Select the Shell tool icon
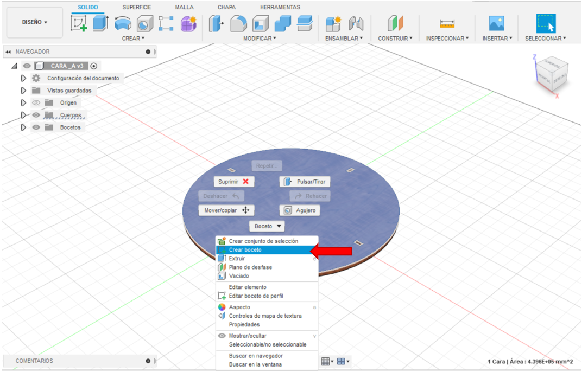The image size is (588, 372). point(261,24)
